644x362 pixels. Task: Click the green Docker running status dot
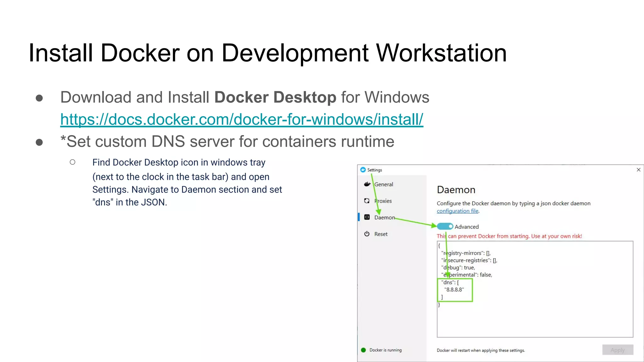(x=364, y=350)
